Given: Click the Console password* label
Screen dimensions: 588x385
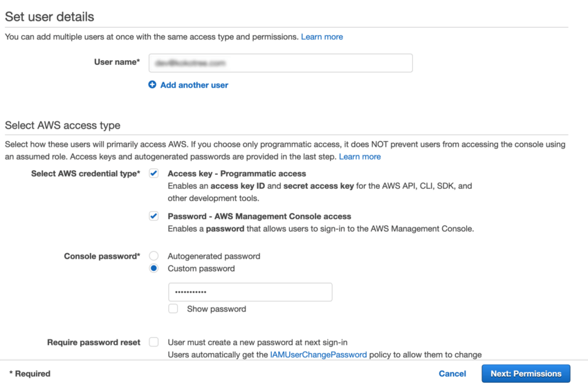Looking at the screenshot, I should [102, 256].
